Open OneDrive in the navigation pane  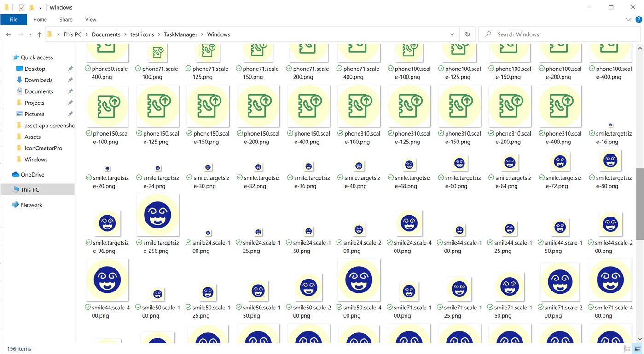[x=32, y=175]
